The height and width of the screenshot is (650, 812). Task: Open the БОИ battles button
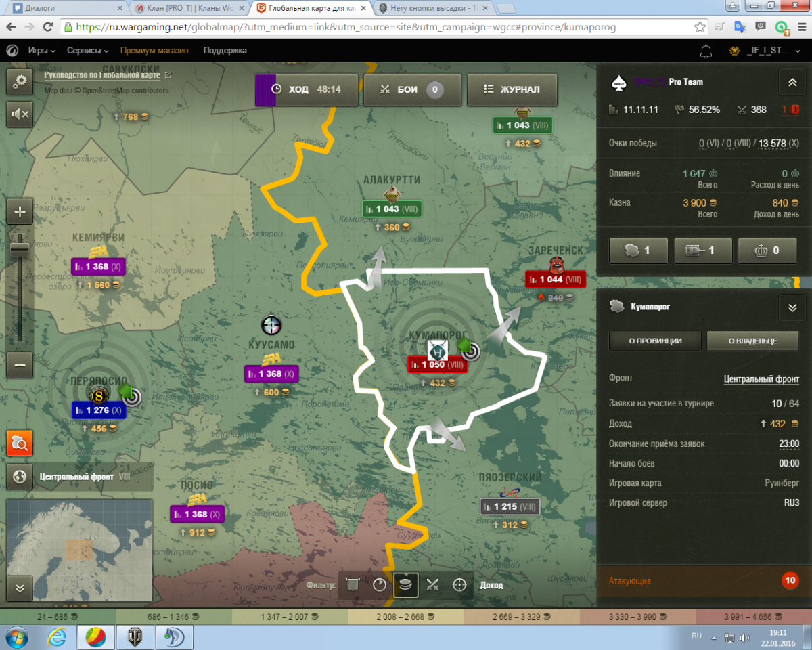[412, 89]
